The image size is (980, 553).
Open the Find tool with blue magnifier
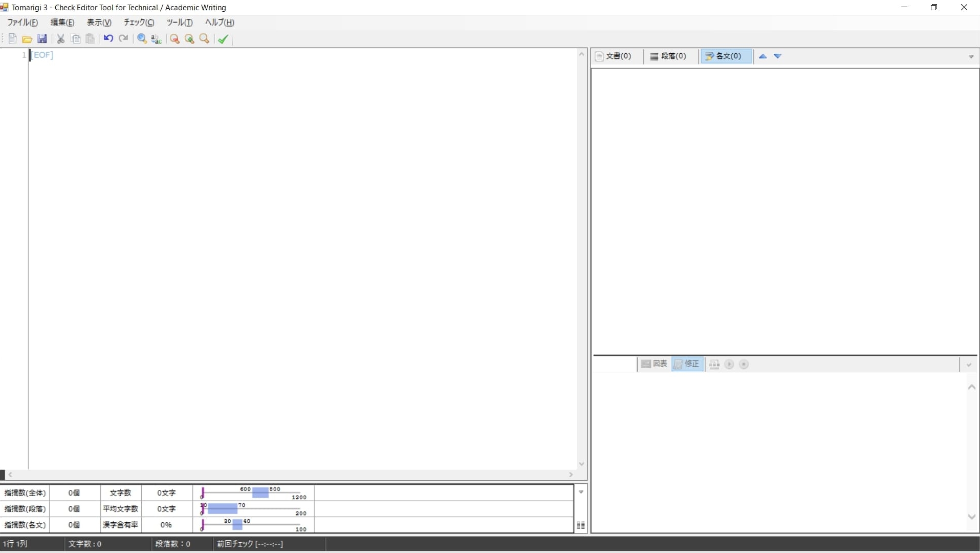click(142, 39)
